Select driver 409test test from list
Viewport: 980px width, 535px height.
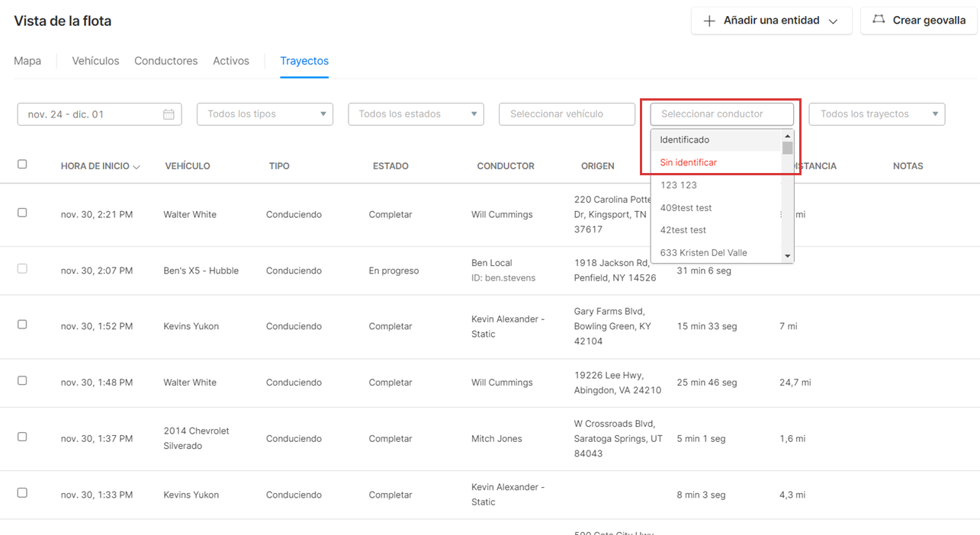tap(716, 207)
